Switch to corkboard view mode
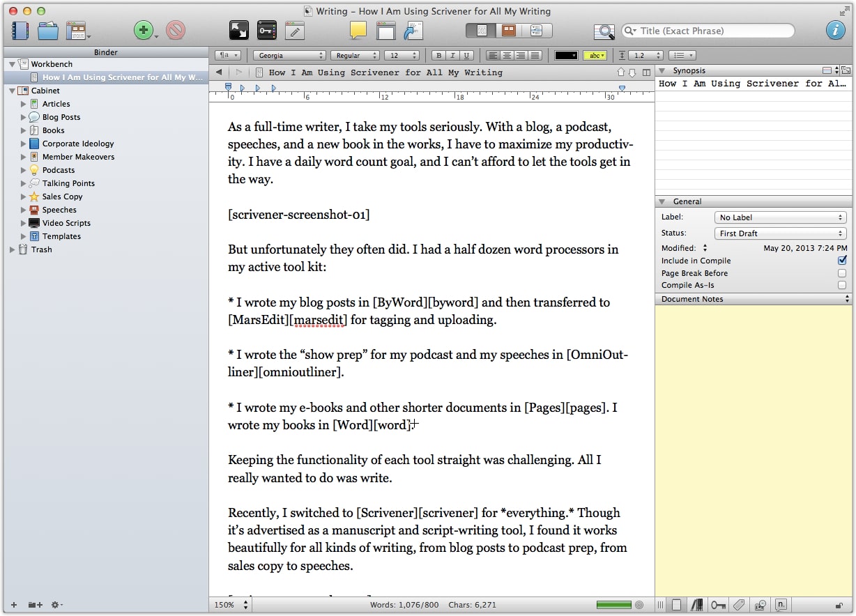The width and height of the screenshot is (856, 616). coord(508,31)
